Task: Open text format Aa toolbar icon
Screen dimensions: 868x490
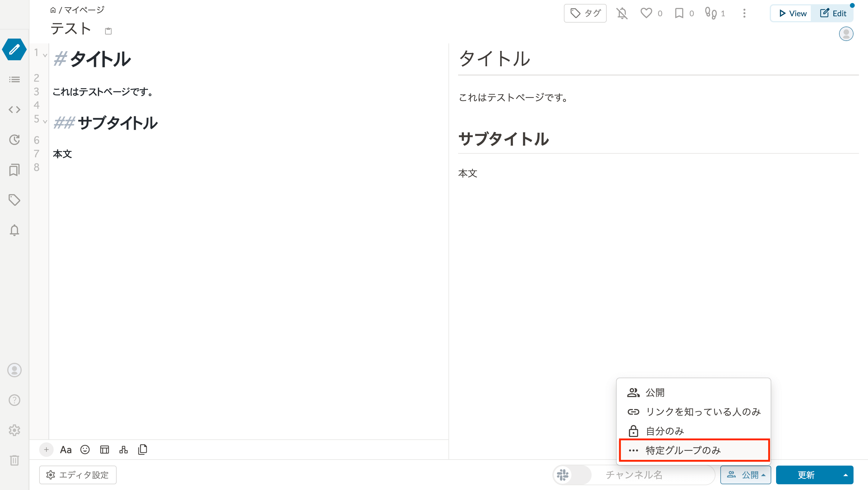Action: click(66, 450)
